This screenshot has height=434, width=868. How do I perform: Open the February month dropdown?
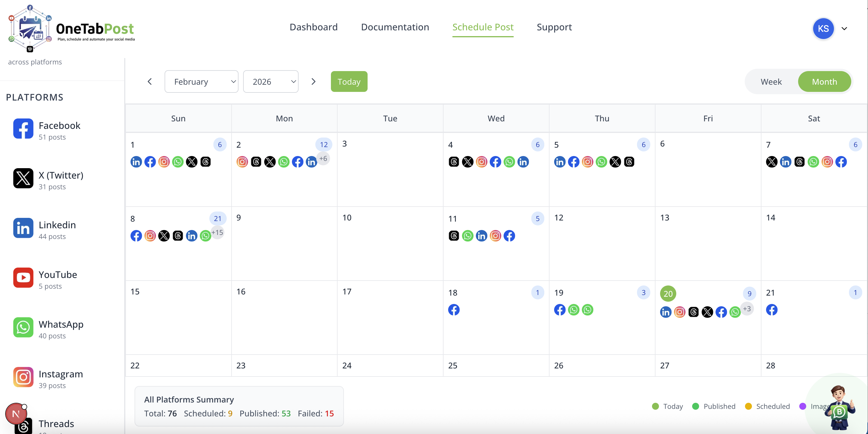(x=201, y=81)
